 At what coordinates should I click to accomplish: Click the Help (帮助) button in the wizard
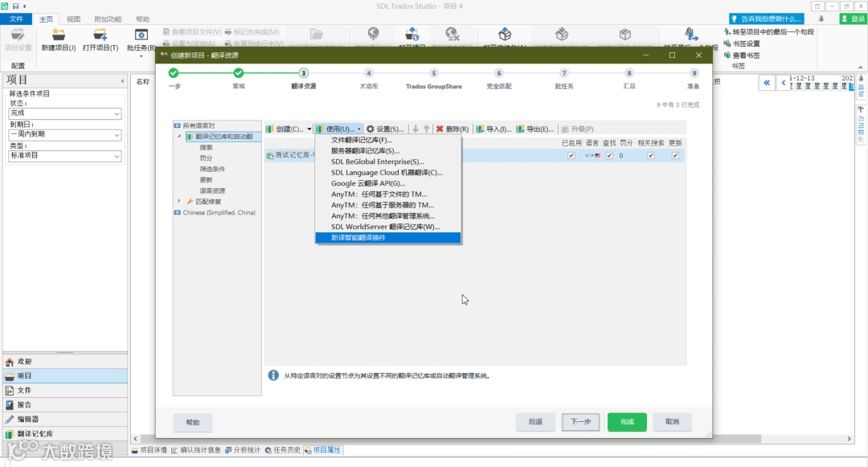pyautogui.click(x=193, y=422)
